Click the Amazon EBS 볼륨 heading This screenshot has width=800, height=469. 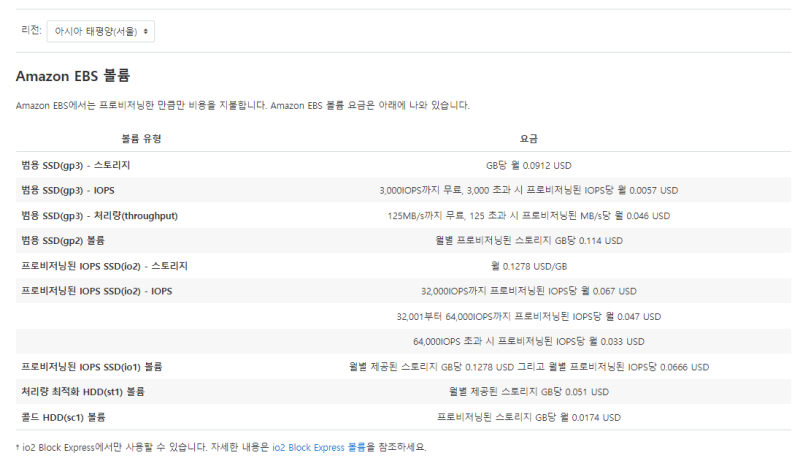[x=73, y=76]
